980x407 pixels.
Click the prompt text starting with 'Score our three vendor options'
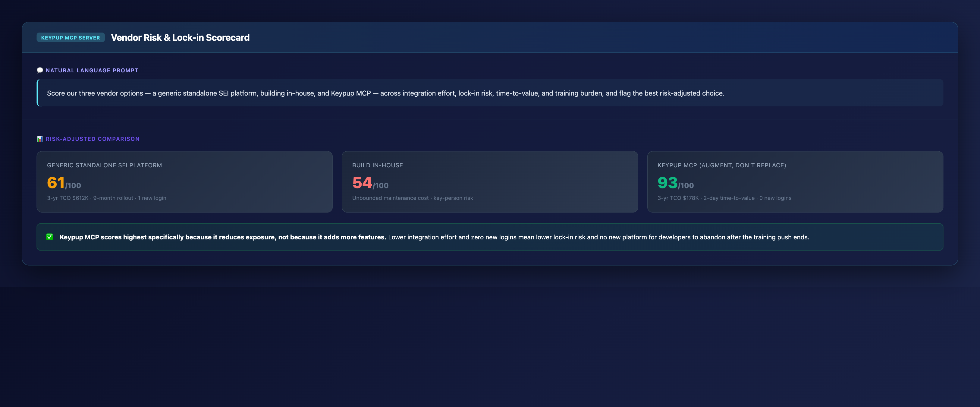pyautogui.click(x=385, y=93)
